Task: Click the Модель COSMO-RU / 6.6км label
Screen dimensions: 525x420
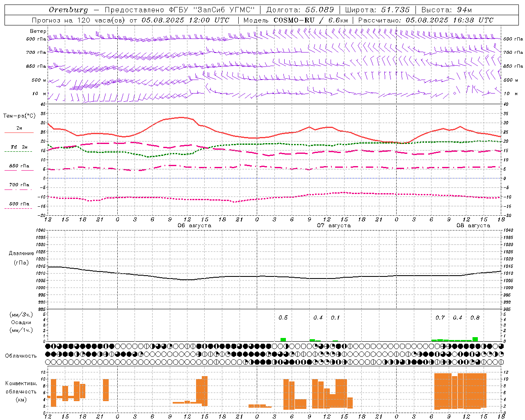Action: [x=296, y=20]
